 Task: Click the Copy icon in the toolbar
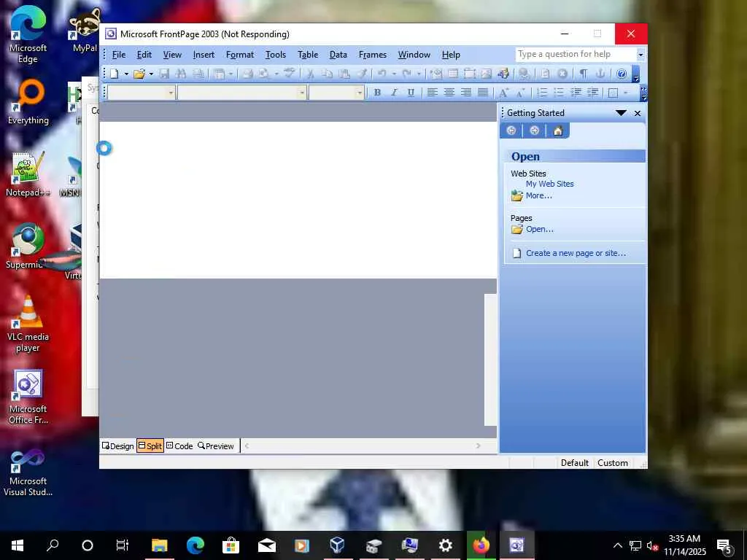[x=327, y=74]
